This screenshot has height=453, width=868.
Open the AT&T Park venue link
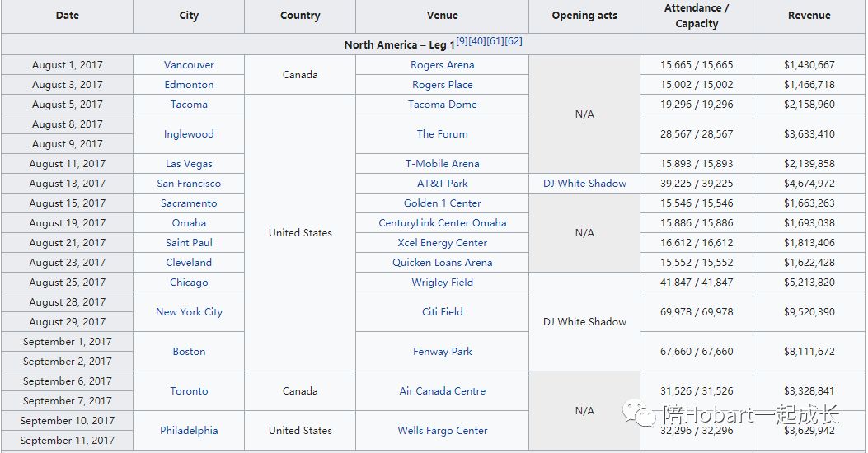click(443, 184)
